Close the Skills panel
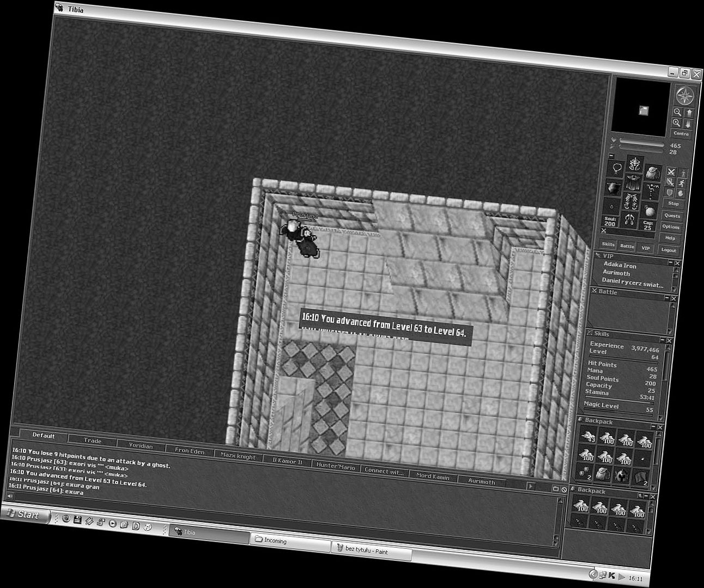The image size is (704, 588). coord(669,340)
